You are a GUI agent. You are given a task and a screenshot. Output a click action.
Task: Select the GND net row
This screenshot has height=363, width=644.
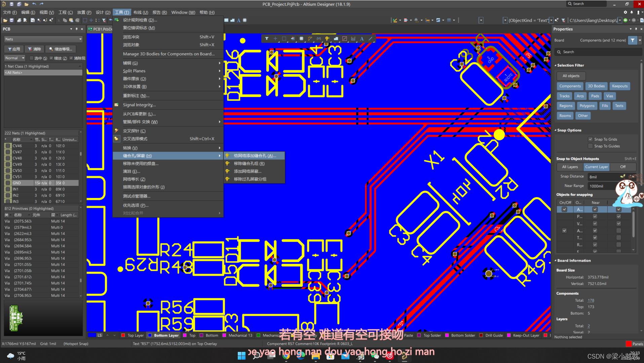click(17, 183)
